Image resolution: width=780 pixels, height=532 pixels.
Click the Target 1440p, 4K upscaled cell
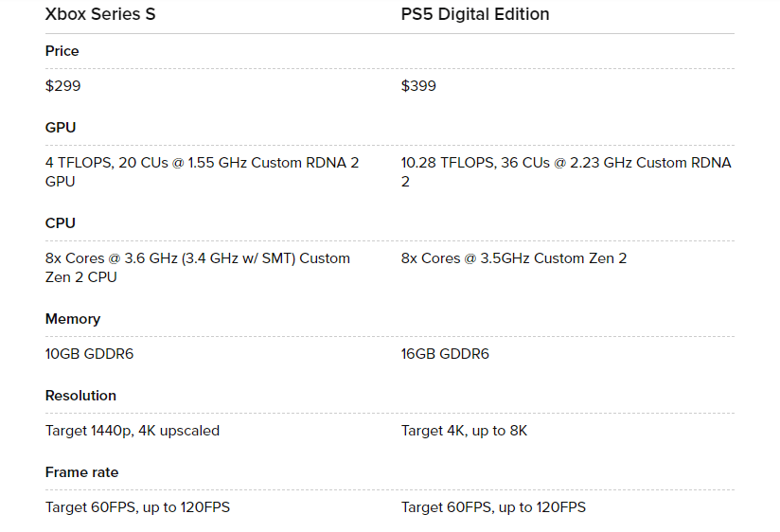pyautogui.click(x=133, y=431)
